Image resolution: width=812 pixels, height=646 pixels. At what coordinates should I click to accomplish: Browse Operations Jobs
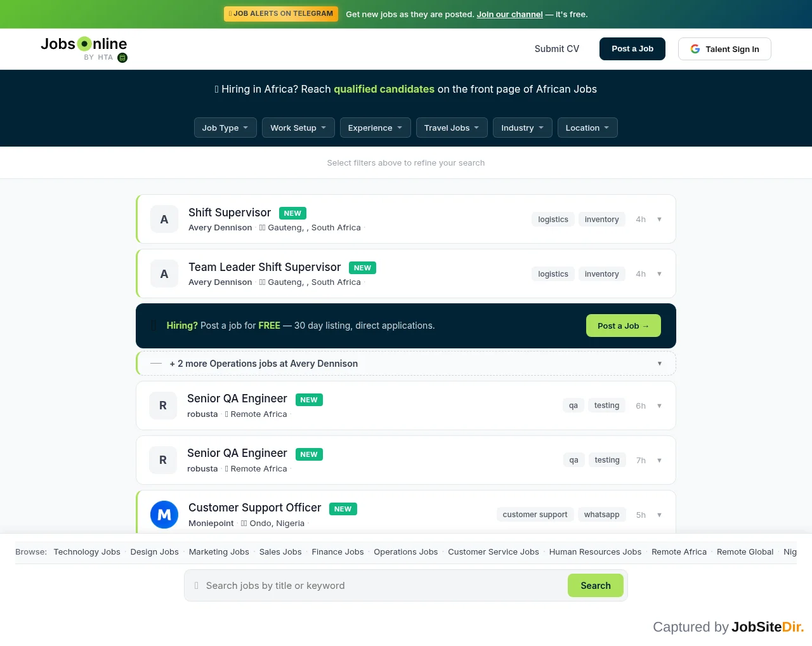pyautogui.click(x=406, y=552)
